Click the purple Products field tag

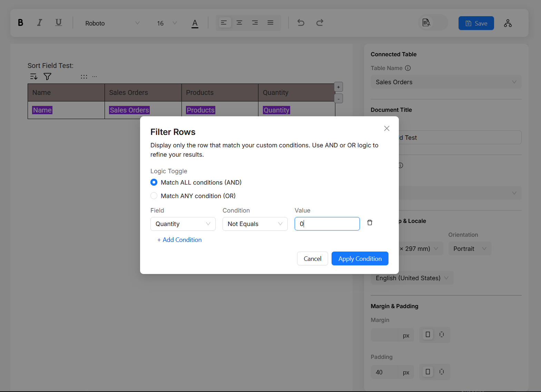click(200, 110)
